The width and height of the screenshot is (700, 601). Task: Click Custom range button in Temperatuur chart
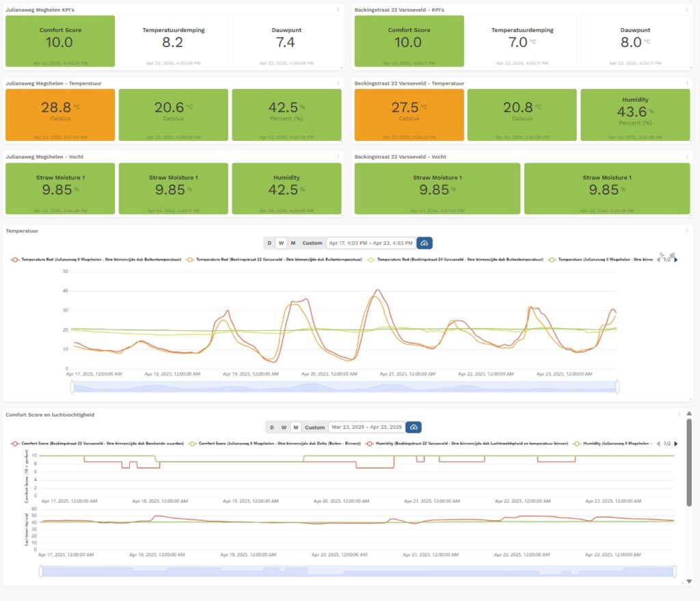click(312, 243)
